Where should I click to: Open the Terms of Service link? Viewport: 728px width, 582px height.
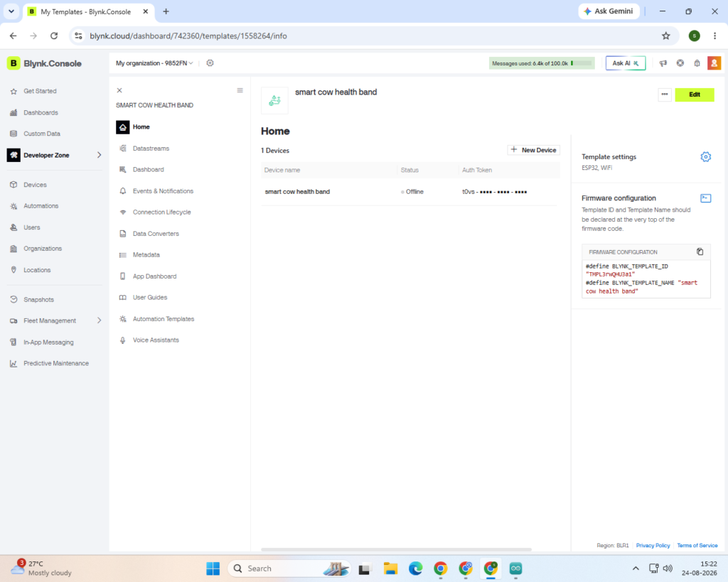click(x=697, y=545)
